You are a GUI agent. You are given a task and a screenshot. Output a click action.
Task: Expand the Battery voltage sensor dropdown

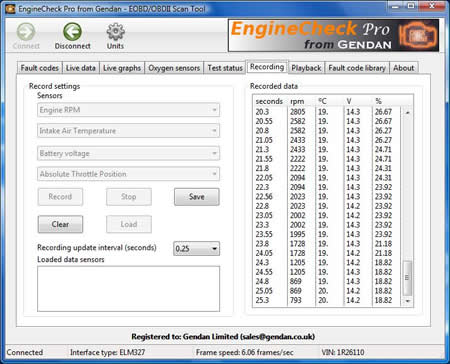pos(128,153)
